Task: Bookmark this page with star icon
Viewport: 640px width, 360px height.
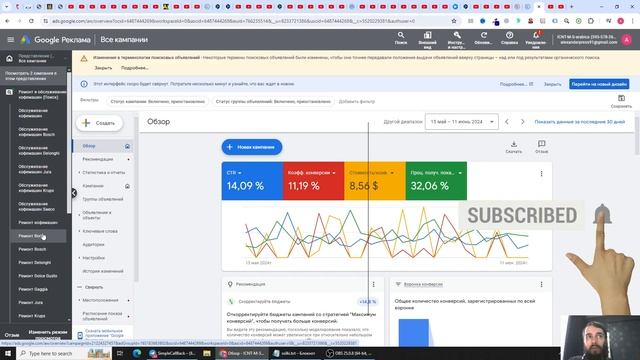Action: [x=454, y=21]
